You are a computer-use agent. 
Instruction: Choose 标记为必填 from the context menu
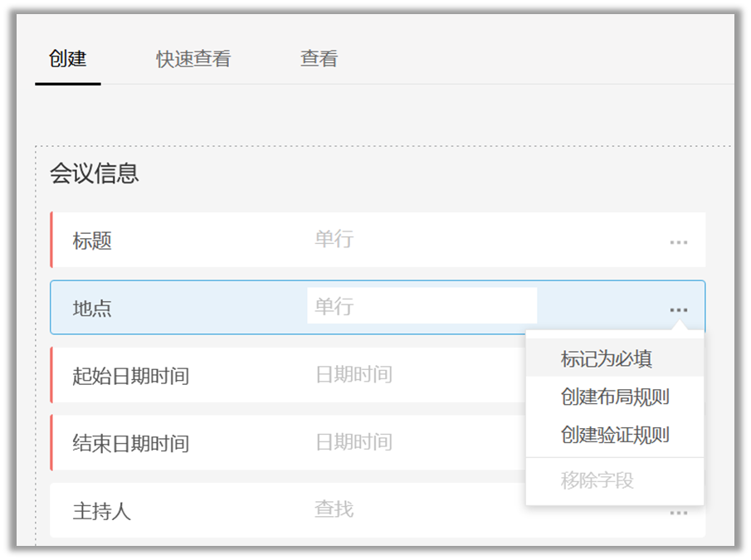click(x=606, y=358)
